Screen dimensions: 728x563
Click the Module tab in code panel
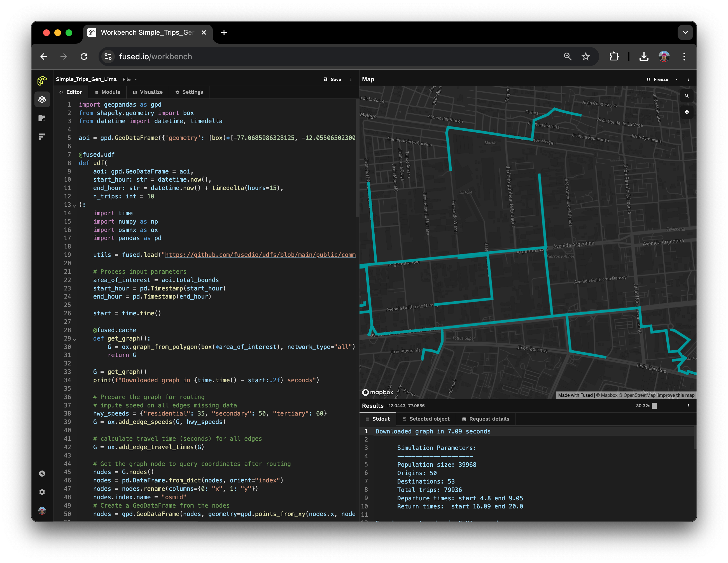coord(109,92)
